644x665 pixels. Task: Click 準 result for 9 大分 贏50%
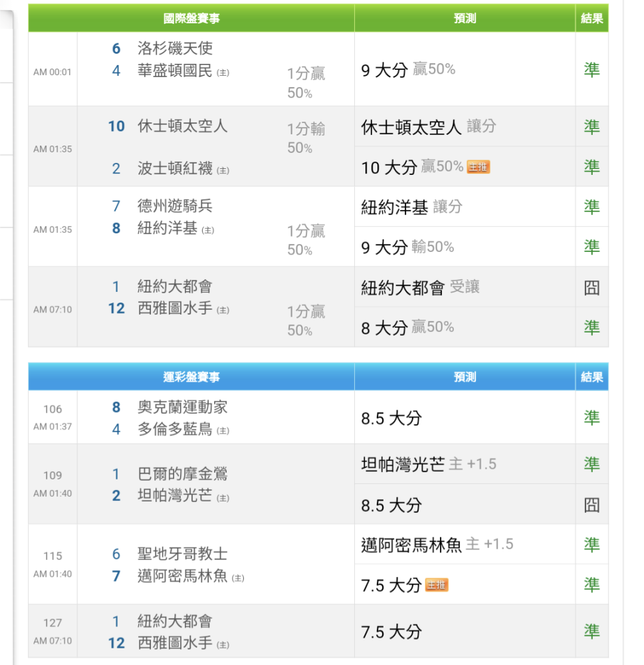(x=592, y=70)
